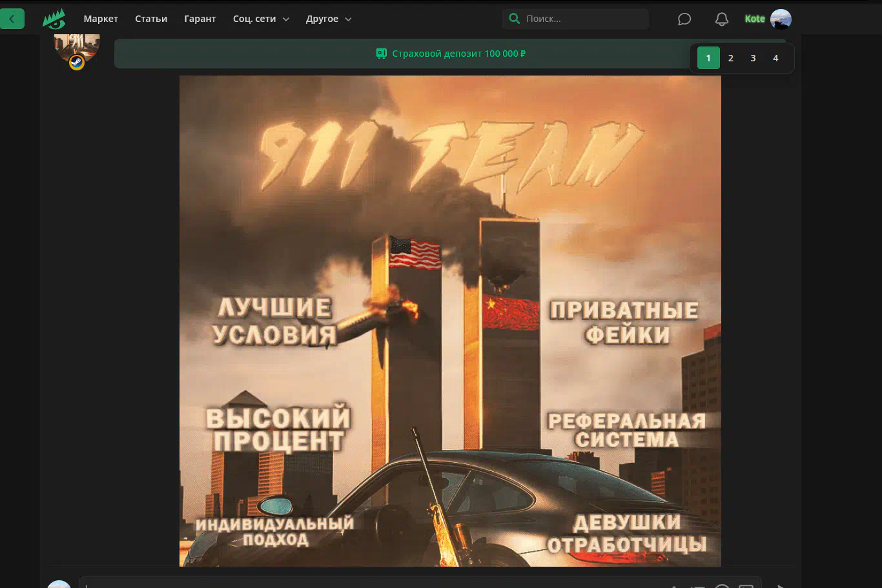Click the insurance deposit shield icon
The width and height of the screenshot is (882, 588).
[381, 54]
